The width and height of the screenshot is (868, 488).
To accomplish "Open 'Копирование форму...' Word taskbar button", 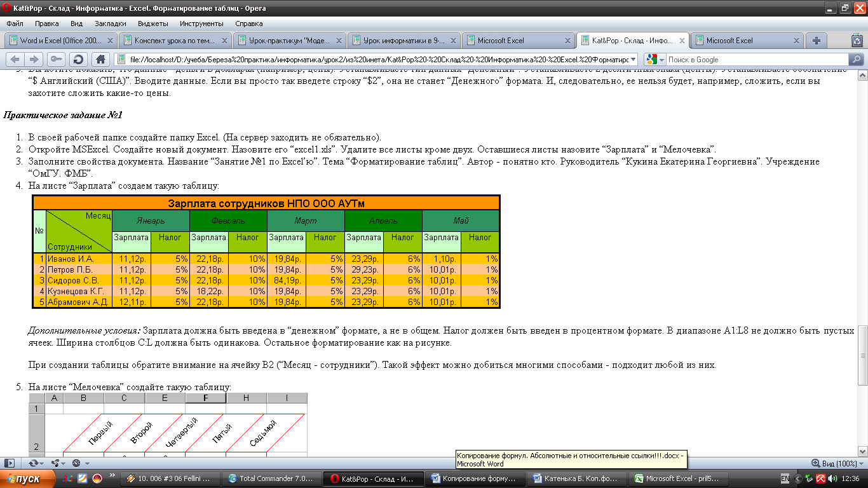I will click(476, 478).
